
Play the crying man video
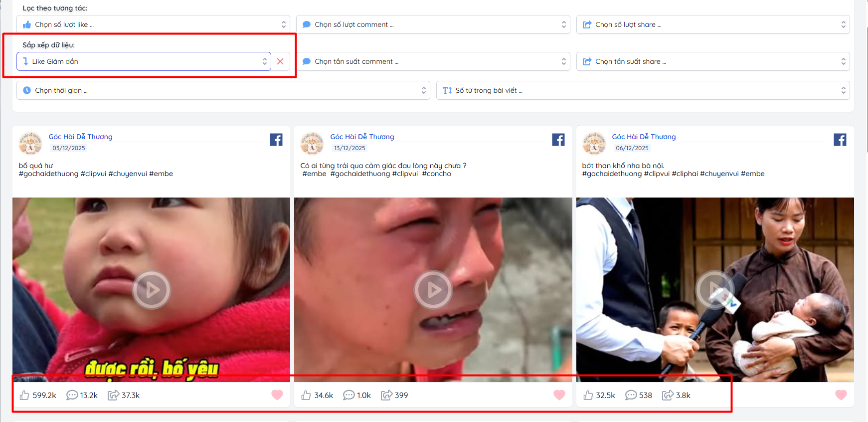[433, 290]
